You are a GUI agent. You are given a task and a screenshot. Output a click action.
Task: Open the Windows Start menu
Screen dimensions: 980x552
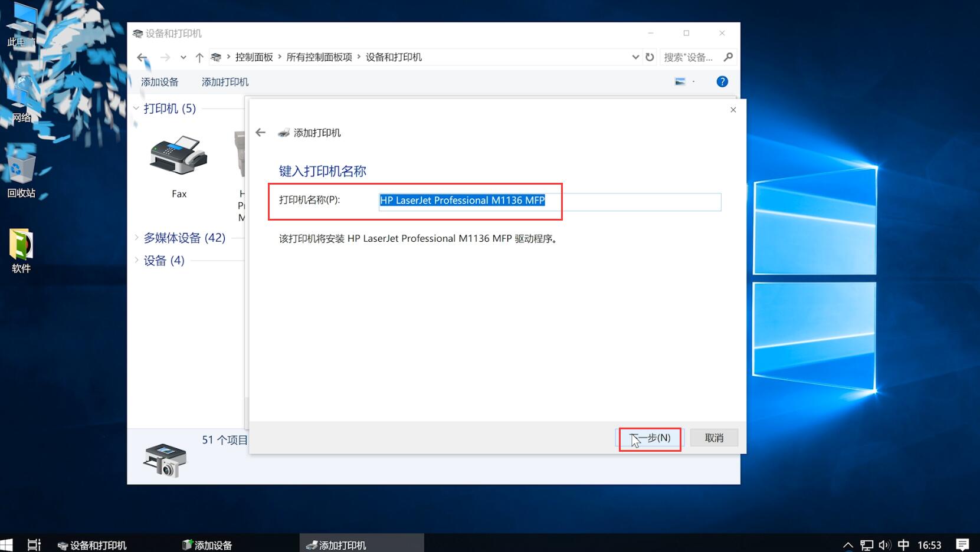point(6,544)
